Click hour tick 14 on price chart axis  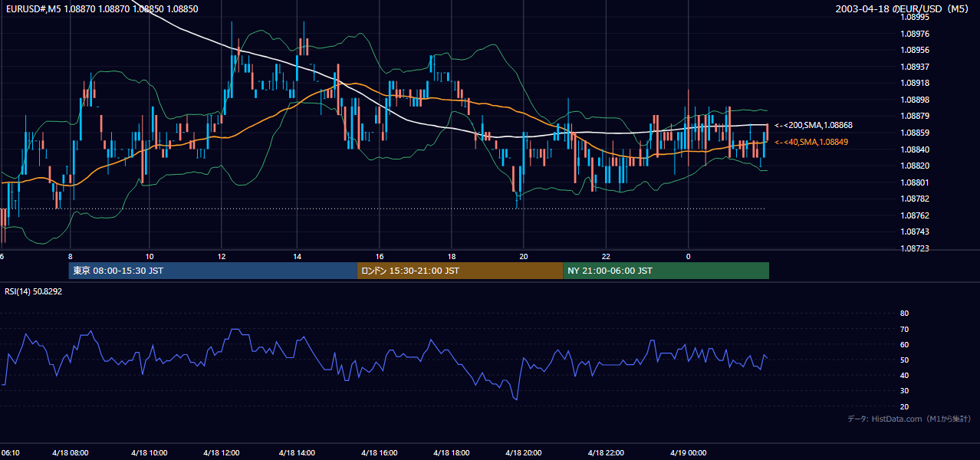pyautogui.click(x=297, y=256)
